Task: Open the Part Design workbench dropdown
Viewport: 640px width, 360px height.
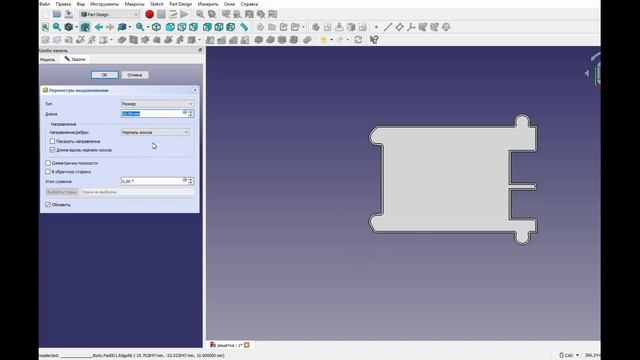Action: tap(109, 14)
